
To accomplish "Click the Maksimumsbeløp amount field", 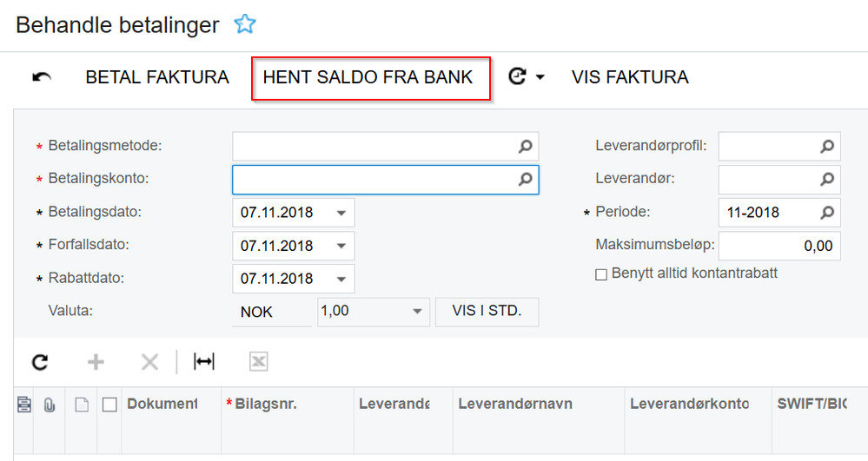I will pyautogui.click(x=779, y=246).
